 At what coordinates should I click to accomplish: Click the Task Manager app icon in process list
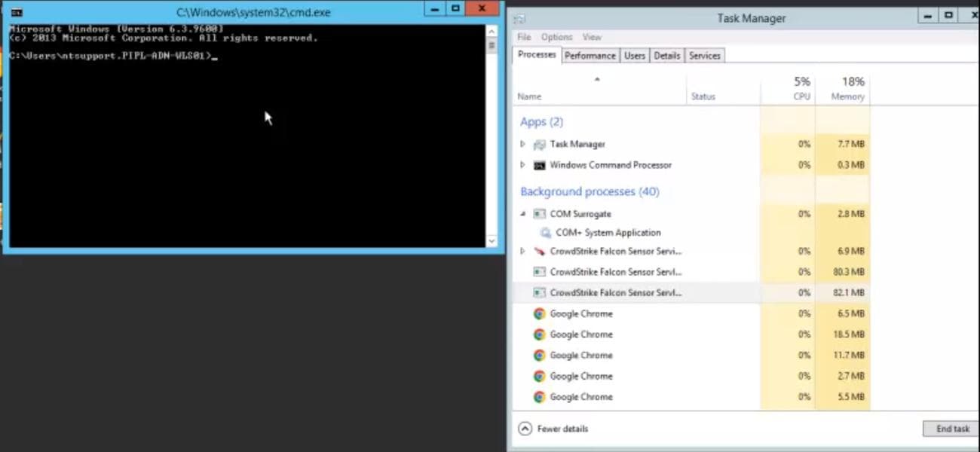point(539,144)
